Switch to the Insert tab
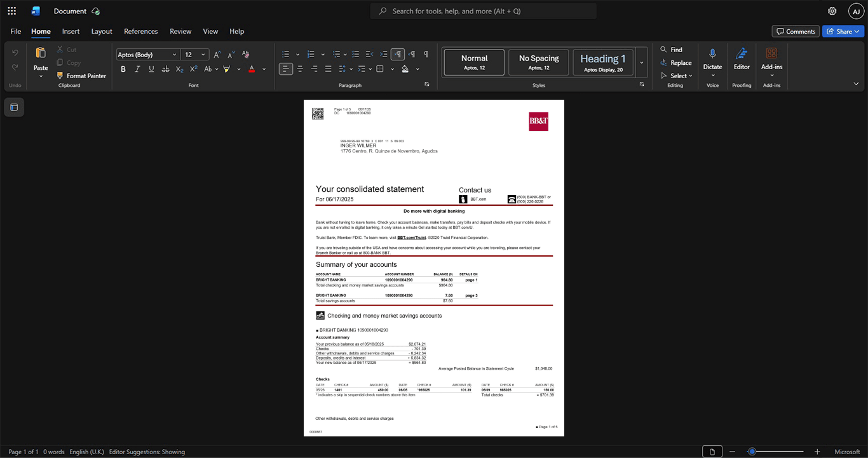 click(x=71, y=31)
